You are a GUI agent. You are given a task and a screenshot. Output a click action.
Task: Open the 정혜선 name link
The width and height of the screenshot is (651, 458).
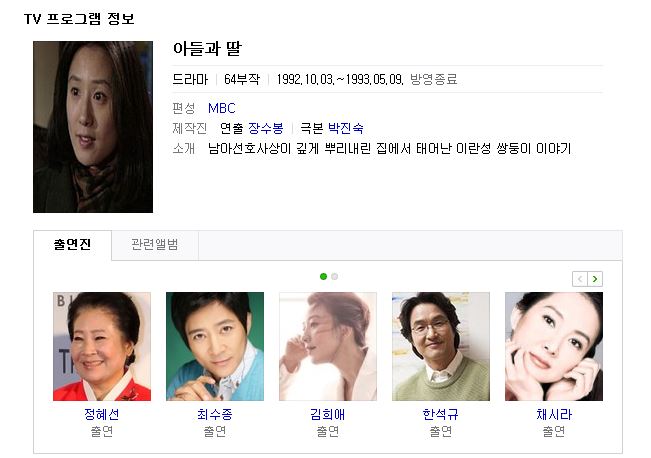102,414
